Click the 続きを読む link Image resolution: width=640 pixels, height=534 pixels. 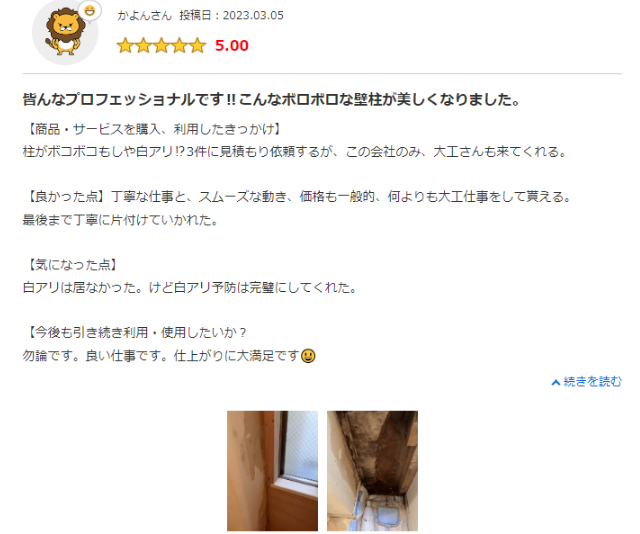point(592,382)
